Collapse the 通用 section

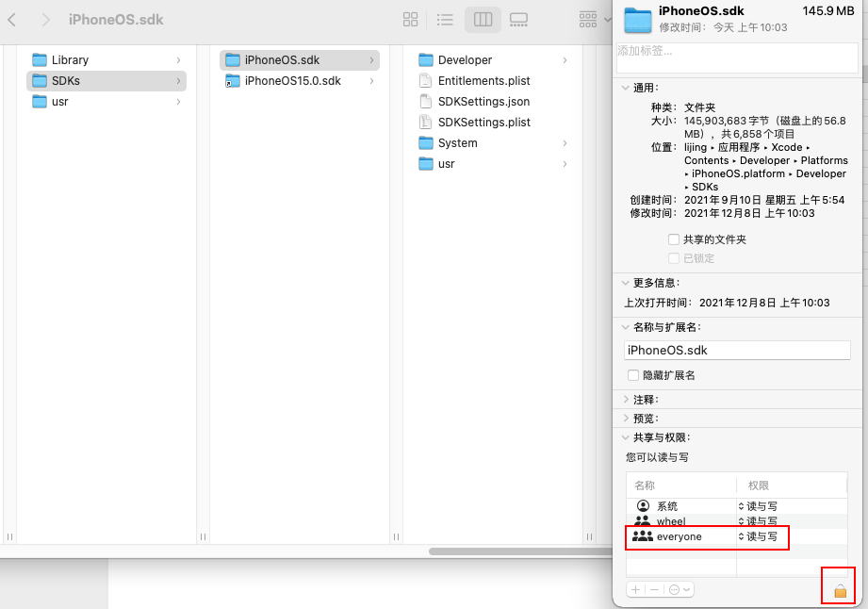tap(625, 88)
